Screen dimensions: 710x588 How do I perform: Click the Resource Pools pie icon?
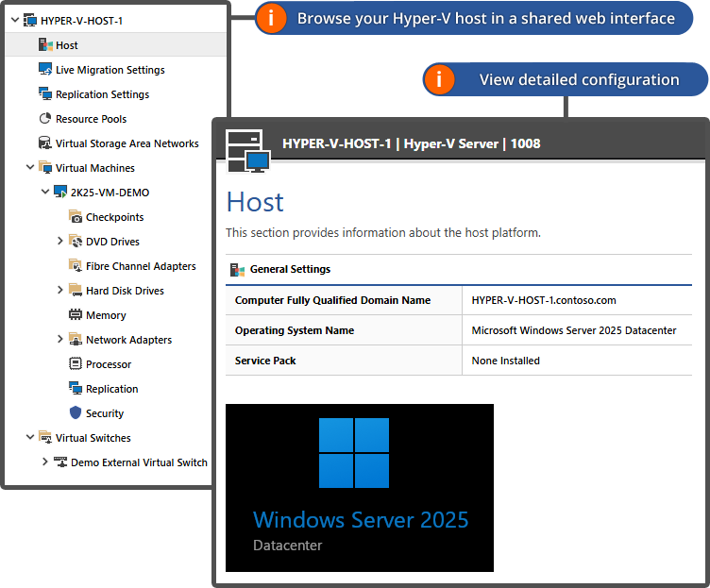click(x=45, y=119)
